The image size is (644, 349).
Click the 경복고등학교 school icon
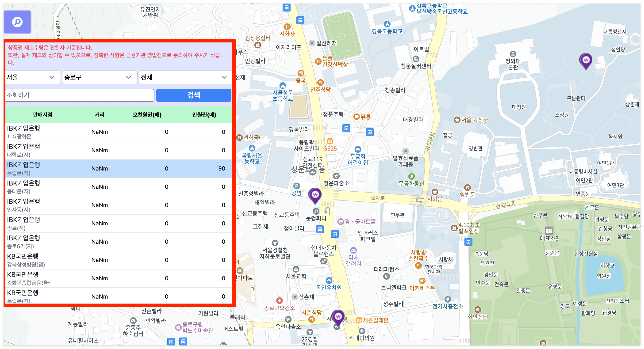click(x=387, y=24)
